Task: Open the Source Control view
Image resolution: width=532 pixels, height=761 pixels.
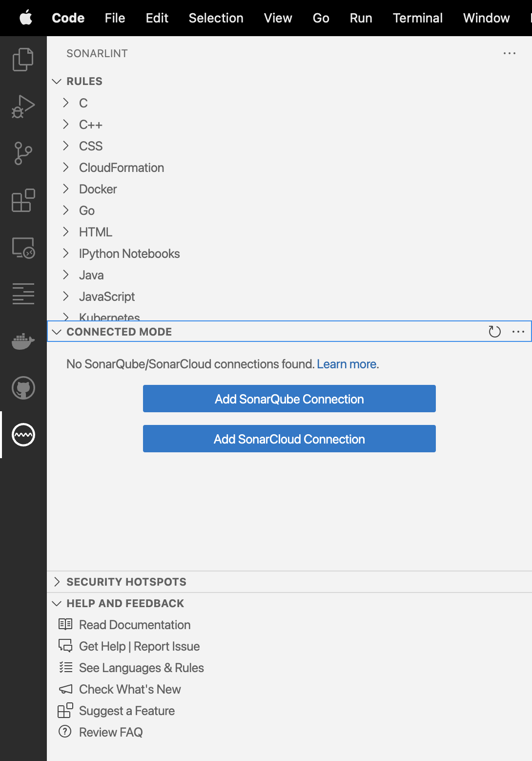Action: coord(23,153)
